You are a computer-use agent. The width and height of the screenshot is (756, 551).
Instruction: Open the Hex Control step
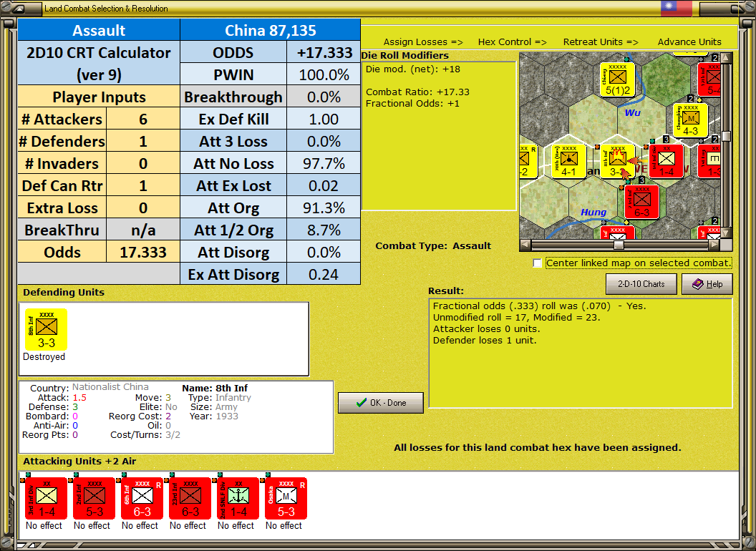[512, 42]
